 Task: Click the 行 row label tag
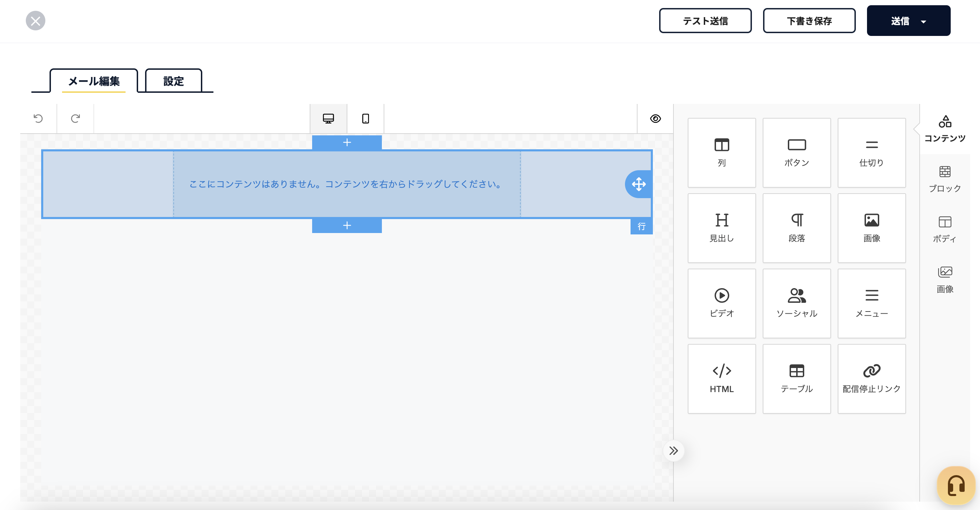641,226
